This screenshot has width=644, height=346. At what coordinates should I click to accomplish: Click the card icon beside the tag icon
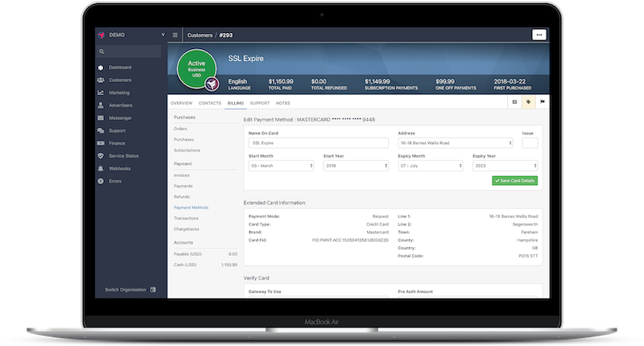tap(514, 102)
